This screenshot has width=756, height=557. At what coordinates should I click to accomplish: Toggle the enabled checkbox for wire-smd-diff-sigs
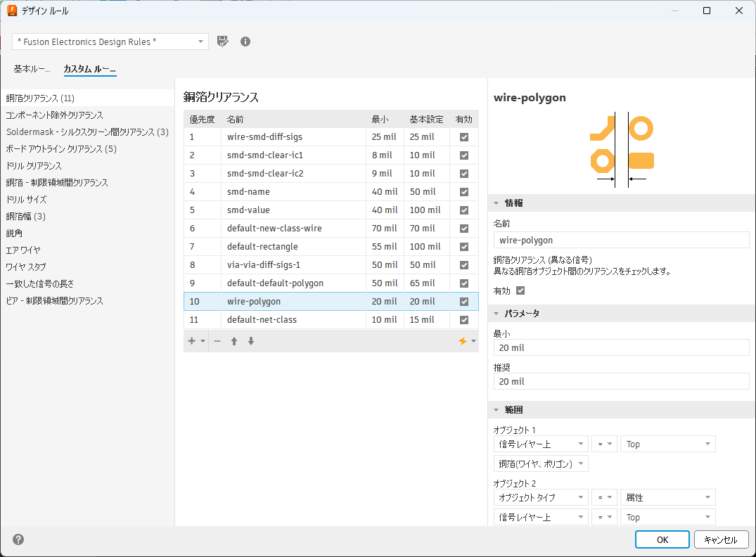(464, 137)
